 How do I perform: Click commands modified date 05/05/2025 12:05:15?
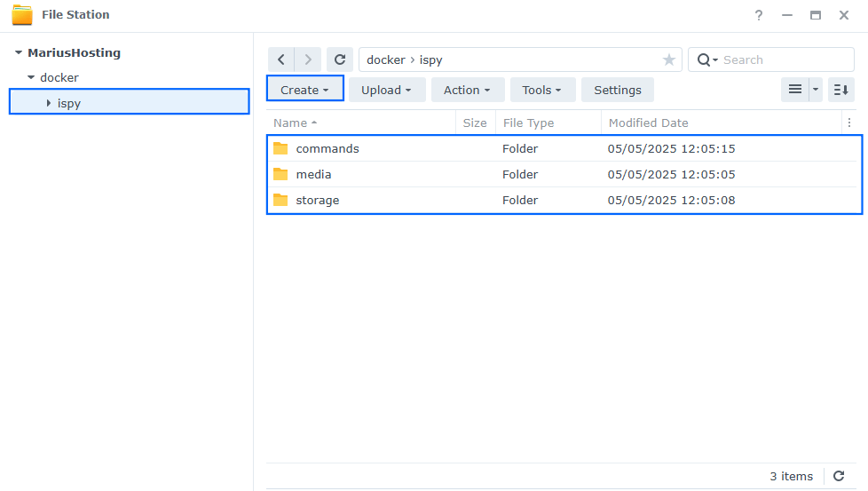tap(672, 148)
